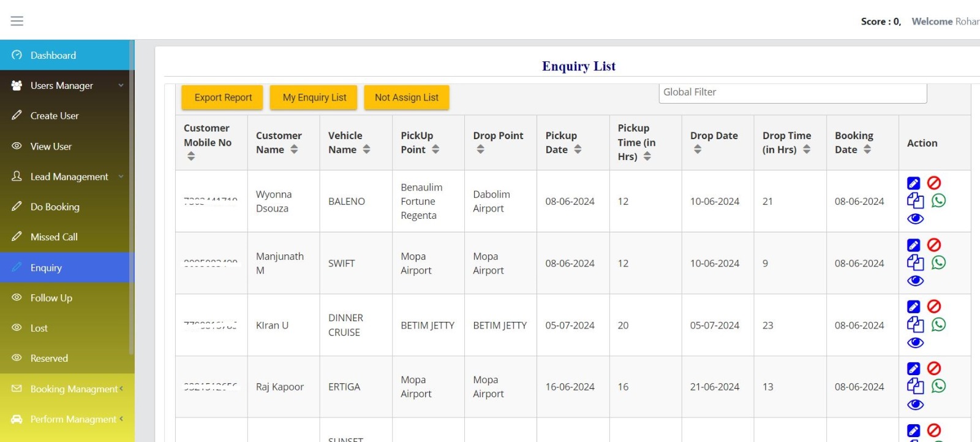Image resolution: width=980 pixels, height=442 pixels.
Task: Click copy icon in Manjunath M row
Action: click(915, 262)
